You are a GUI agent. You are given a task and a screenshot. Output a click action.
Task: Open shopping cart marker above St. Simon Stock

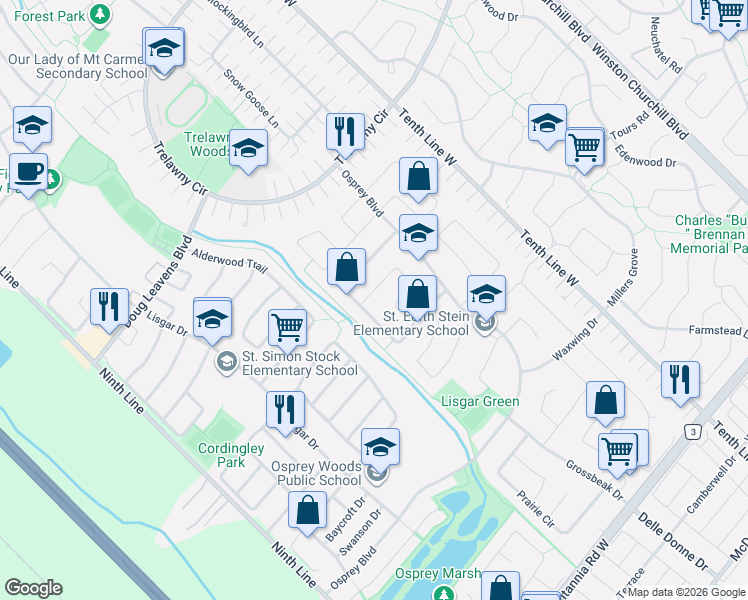[x=287, y=329]
